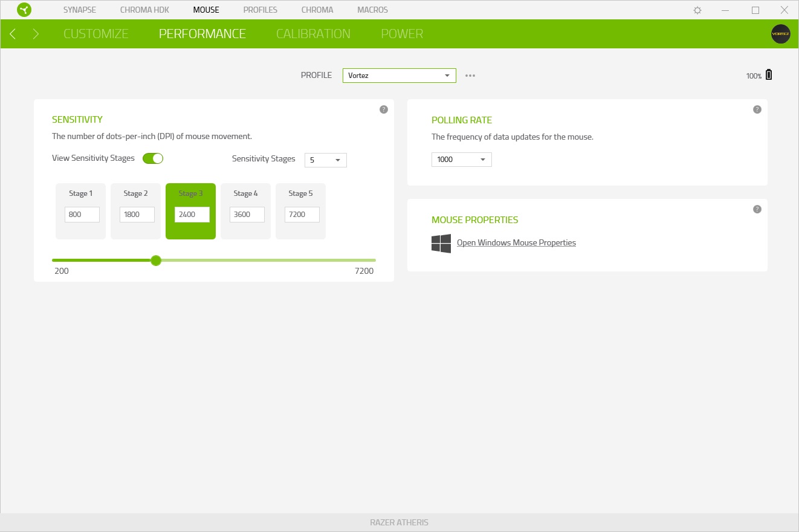Select the Stage 1 sensitivity card
The width and height of the screenshot is (799, 532).
[80, 211]
